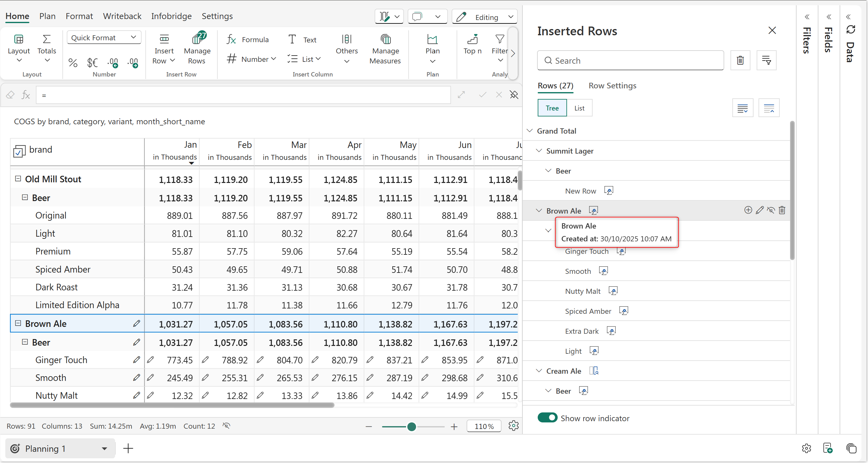Hide the Brown Ale row via eye icon
Image resolution: width=868 pixels, height=463 pixels.
(771, 210)
